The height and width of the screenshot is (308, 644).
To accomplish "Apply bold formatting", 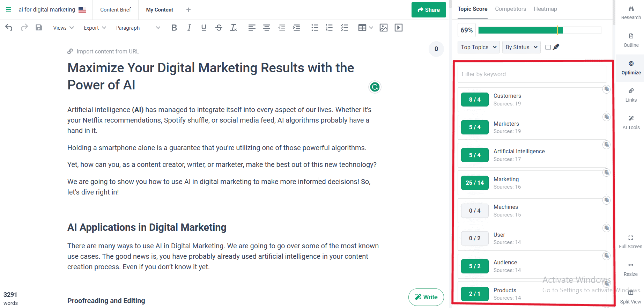I will (x=174, y=28).
